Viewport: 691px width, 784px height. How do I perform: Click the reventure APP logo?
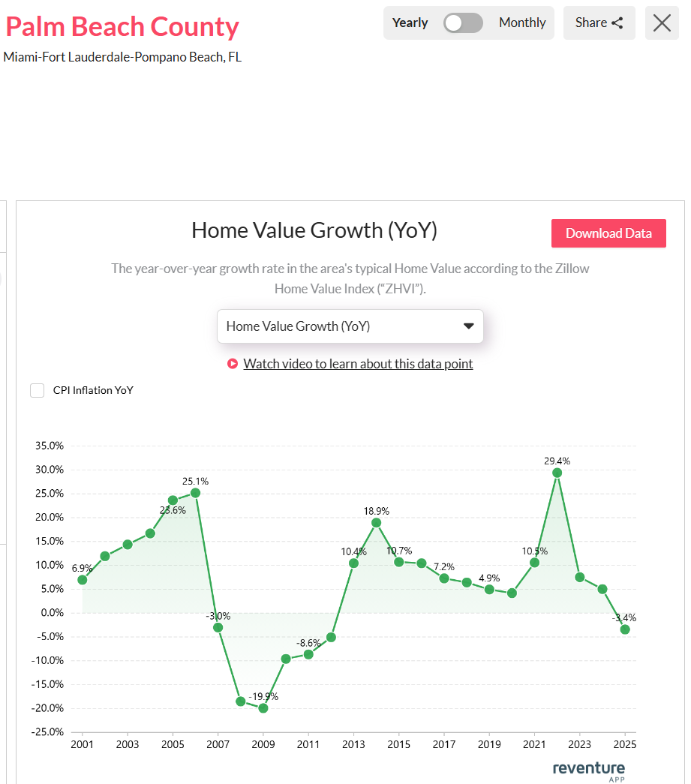point(588,770)
